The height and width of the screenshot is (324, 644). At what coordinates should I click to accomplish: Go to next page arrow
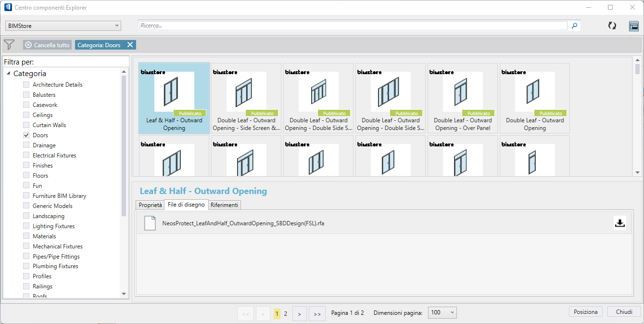click(299, 314)
